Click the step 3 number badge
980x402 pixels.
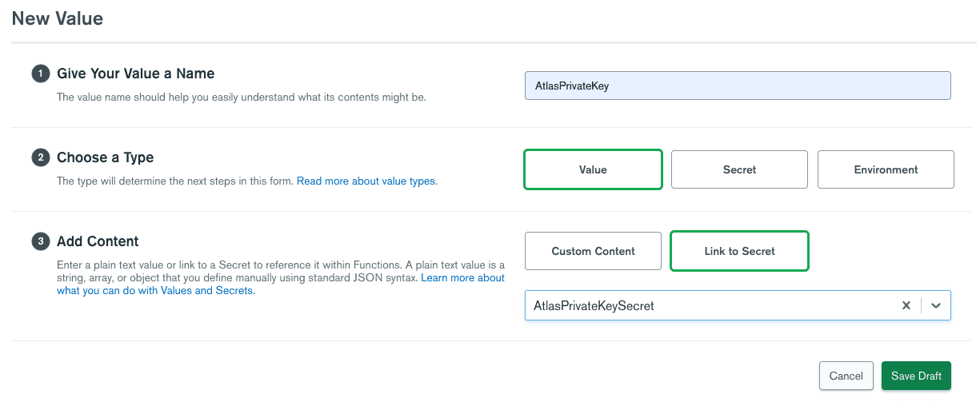(x=40, y=242)
